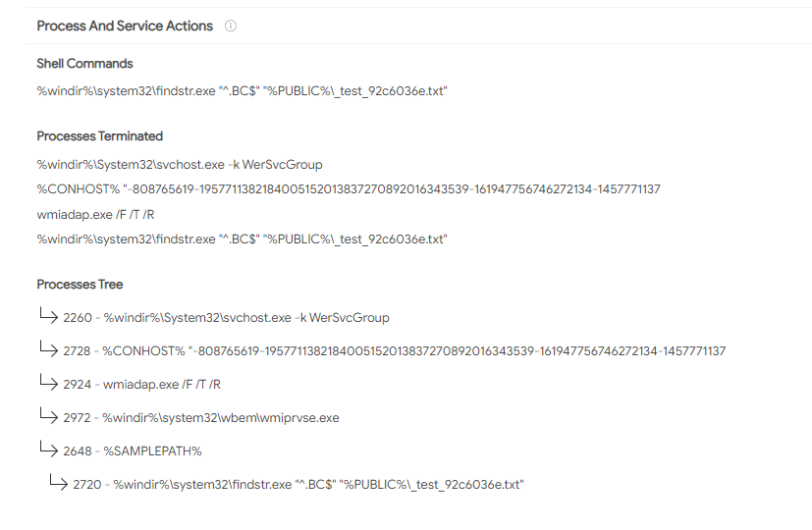Image resolution: width=812 pixels, height=530 pixels.
Task: Click terminated wmiadap.exe /F /T /R entry
Action: coord(96,214)
